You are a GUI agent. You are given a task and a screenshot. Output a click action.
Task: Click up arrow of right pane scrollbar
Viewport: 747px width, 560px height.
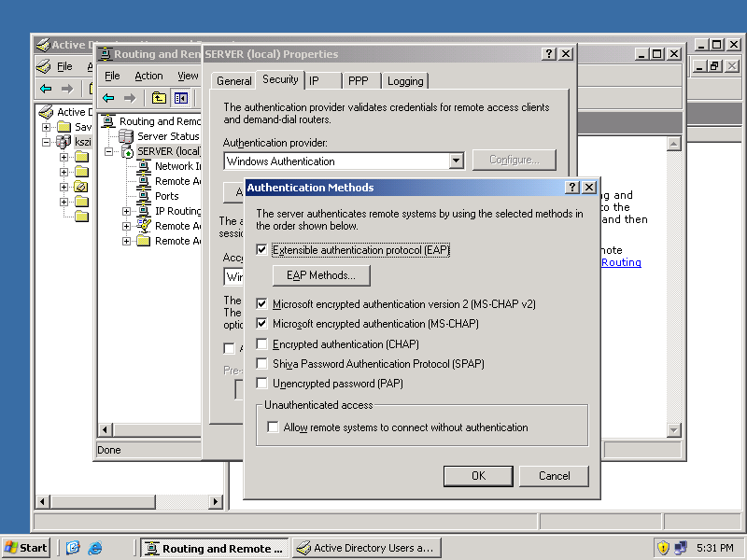[x=673, y=144]
